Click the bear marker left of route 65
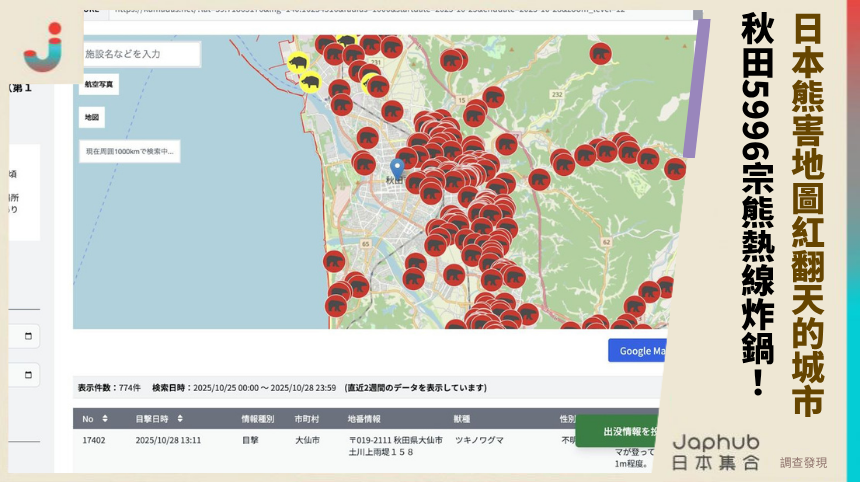860x482 pixels. pyautogui.click(x=334, y=262)
